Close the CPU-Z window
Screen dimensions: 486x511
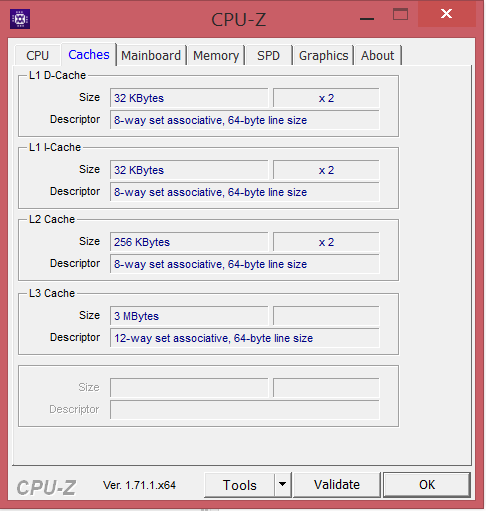[446, 14]
